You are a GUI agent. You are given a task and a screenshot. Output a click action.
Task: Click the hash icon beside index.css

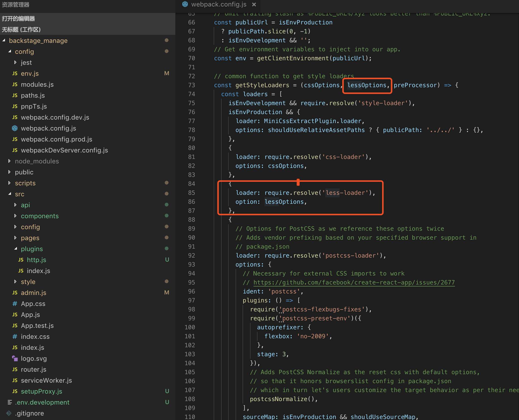tap(15, 336)
